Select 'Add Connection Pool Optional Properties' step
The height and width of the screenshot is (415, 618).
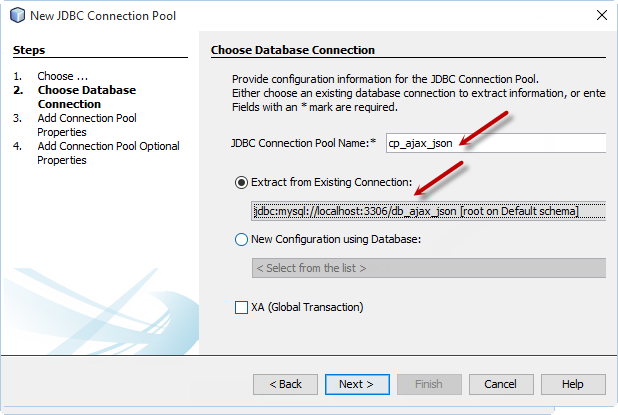coord(108,153)
